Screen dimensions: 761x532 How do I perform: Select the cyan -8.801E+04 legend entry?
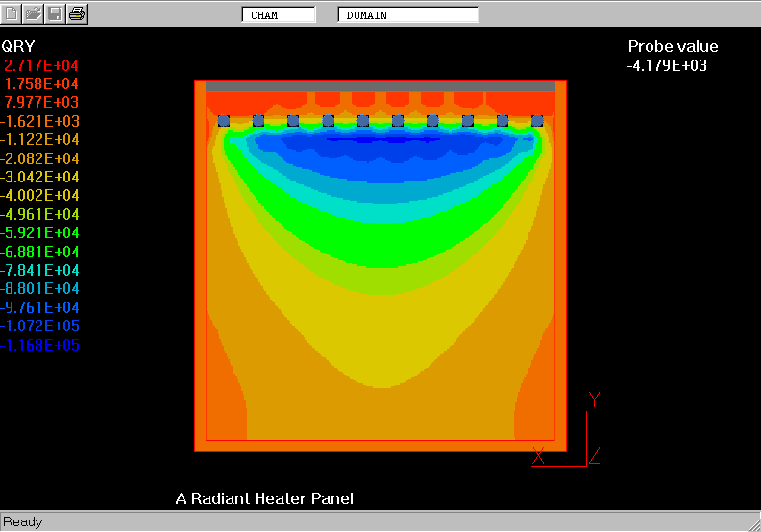click(40, 289)
